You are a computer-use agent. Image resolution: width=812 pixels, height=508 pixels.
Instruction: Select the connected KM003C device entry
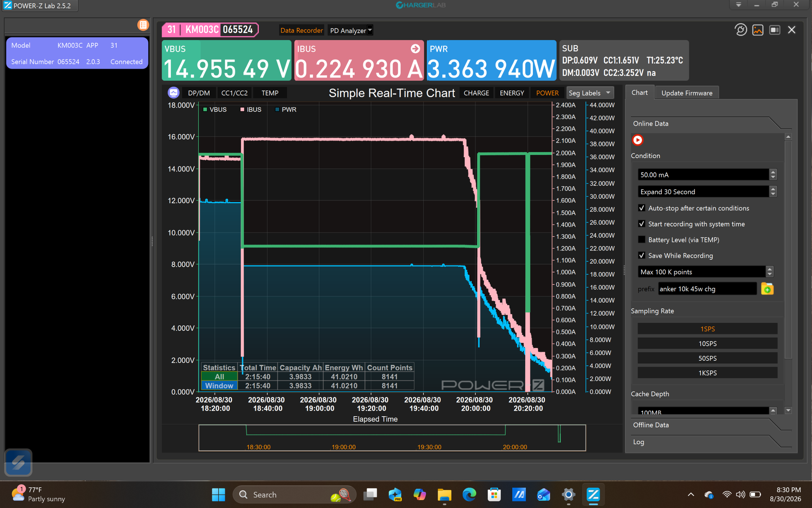[77, 53]
